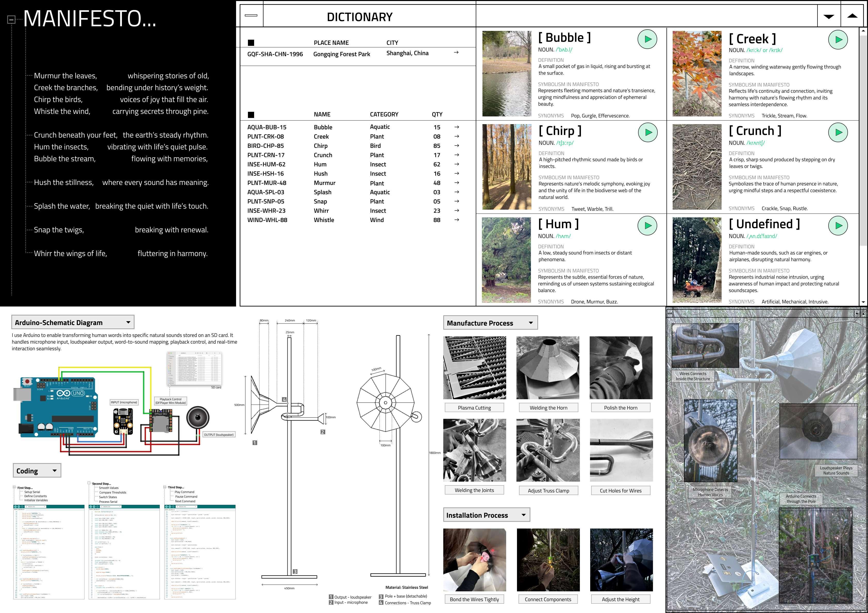
Task: Open the Whistle row arrow
Action: (x=456, y=220)
